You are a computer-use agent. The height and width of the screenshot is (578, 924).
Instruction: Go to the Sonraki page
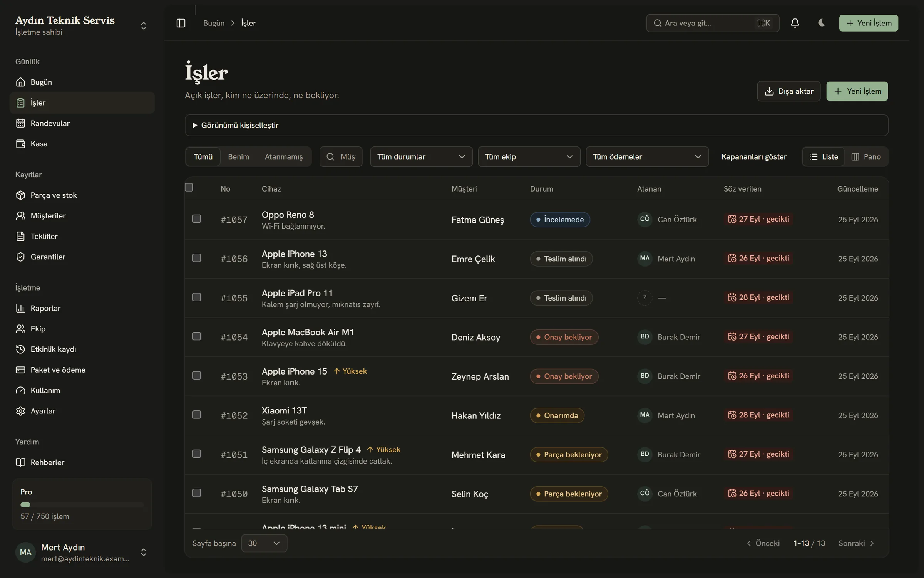856,543
